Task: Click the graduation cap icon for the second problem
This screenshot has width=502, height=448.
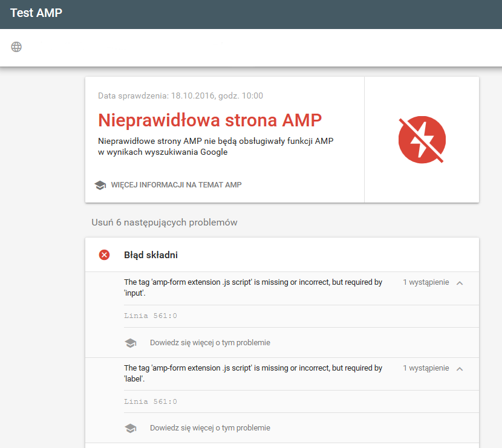Action: tap(131, 427)
